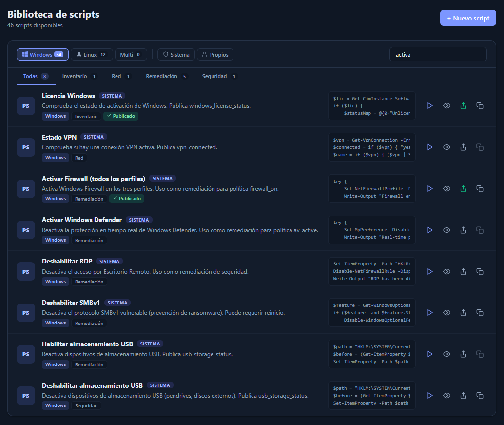This screenshot has width=504, height=425.
Task: Enable the Multi platform filter
Action: point(131,55)
